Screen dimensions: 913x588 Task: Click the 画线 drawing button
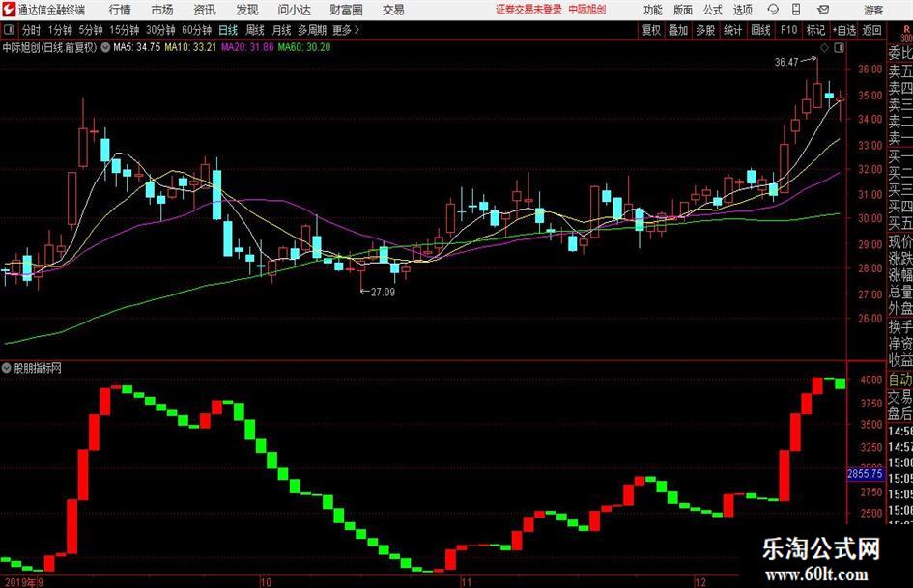(x=760, y=30)
